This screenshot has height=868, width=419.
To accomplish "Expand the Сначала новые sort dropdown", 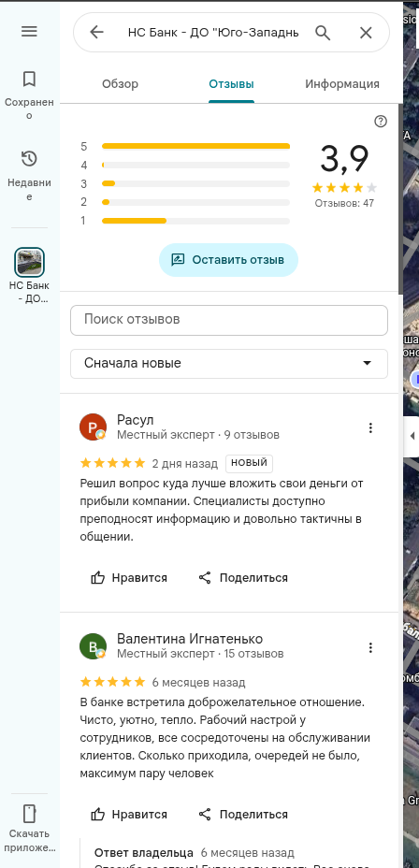I will click(229, 363).
